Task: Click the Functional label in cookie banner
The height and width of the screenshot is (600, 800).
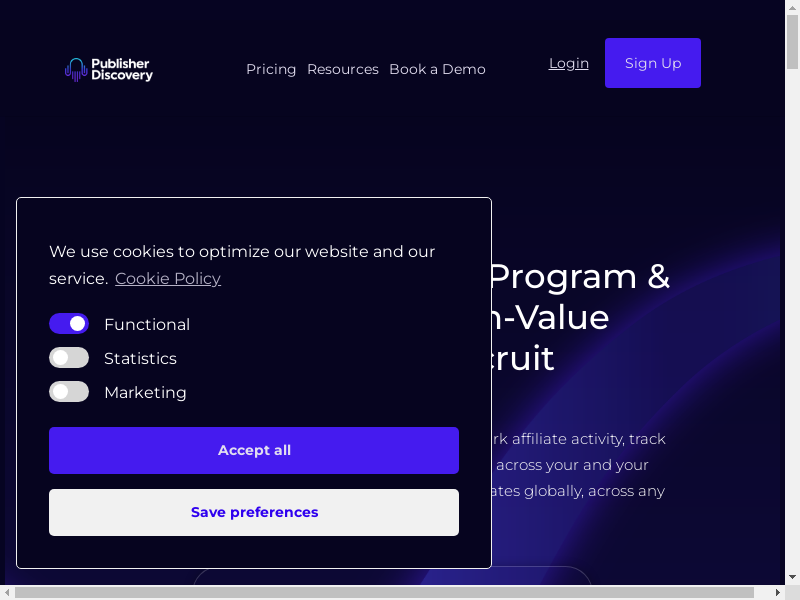Action: click(x=147, y=324)
